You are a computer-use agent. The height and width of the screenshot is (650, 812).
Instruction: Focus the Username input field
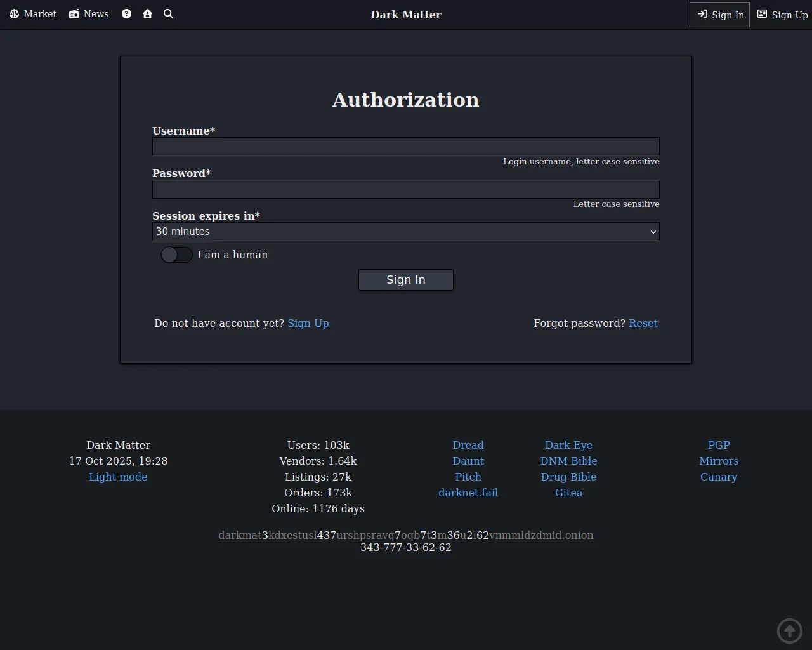coord(406,147)
